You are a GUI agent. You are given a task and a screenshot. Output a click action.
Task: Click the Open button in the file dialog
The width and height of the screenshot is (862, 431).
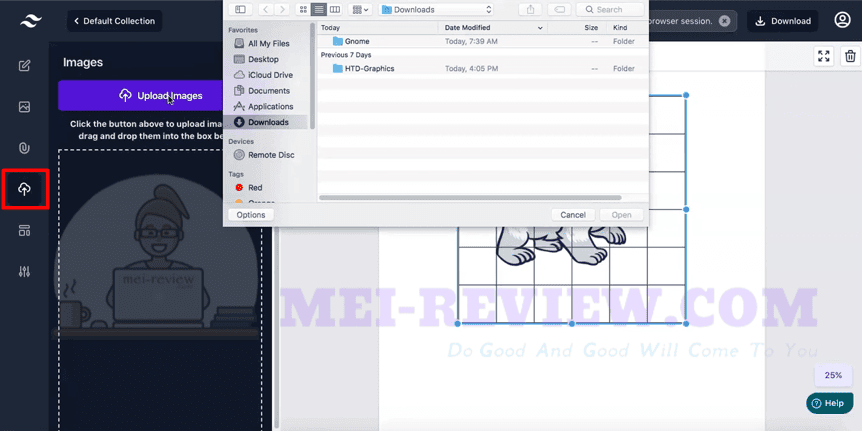[621, 215]
